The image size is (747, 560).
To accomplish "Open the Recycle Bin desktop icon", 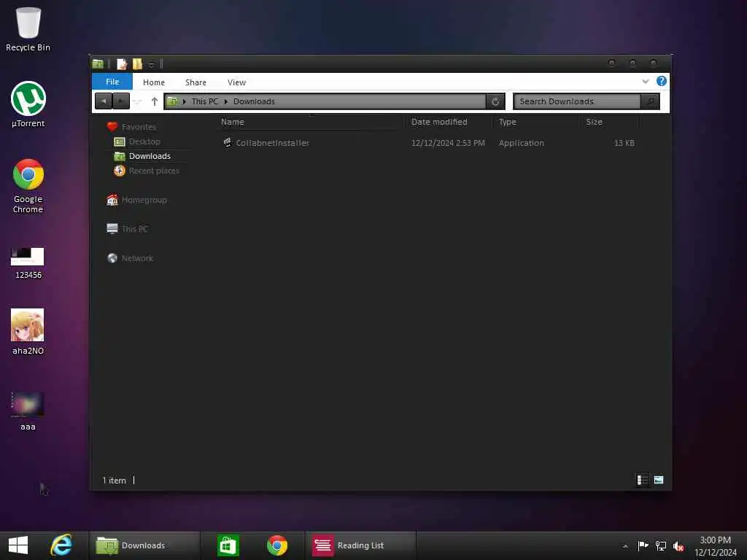I will (x=28, y=28).
